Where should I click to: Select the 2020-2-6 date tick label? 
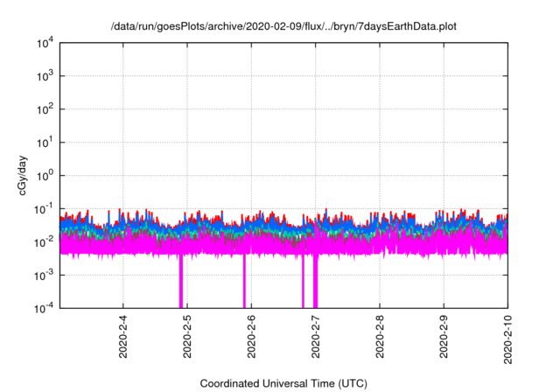pos(251,336)
